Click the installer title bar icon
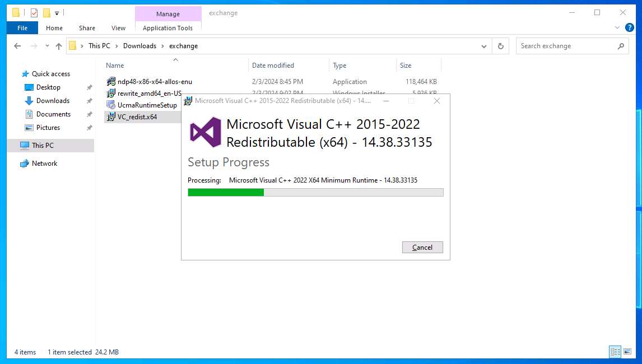 (188, 101)
